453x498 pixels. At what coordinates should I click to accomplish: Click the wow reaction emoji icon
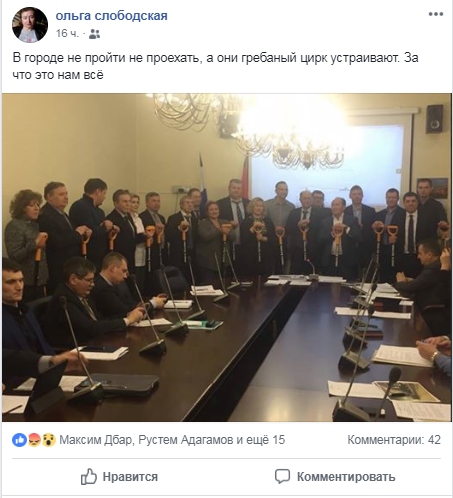coord(49,440)
